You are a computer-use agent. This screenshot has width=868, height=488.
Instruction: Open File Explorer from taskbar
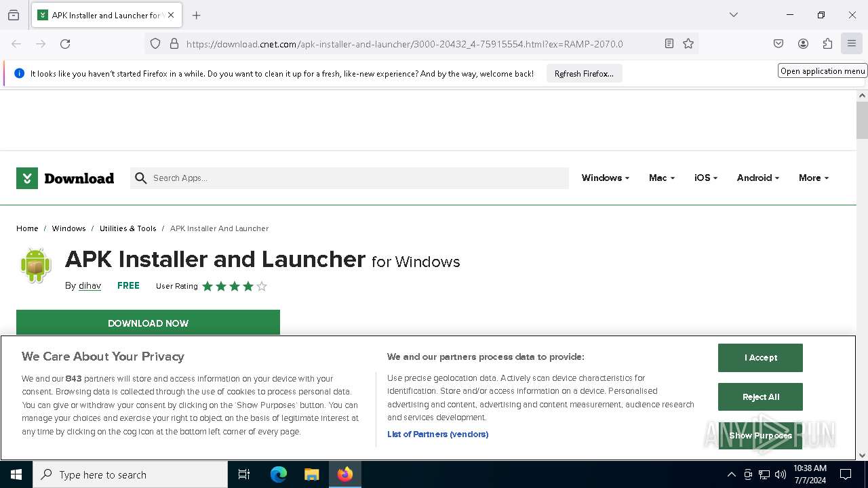click(311, 474)
